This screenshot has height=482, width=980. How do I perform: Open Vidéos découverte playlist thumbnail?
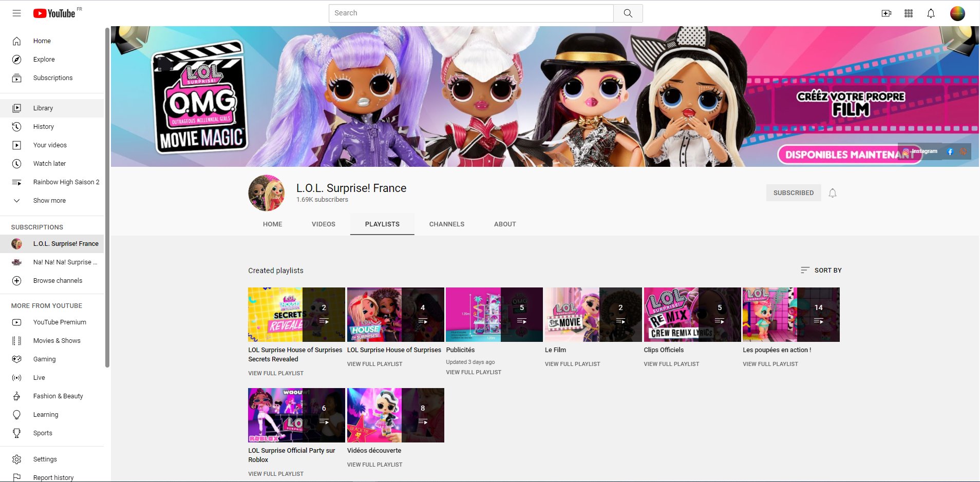[395, 415]
